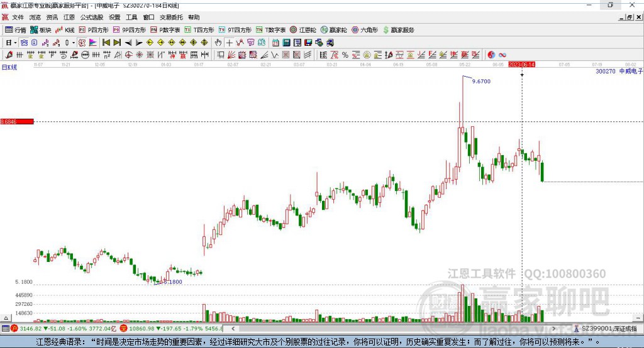Click the 5.1800 low price label on the chart
This screenshot has width=644, height=348.
tap(172, 282)
